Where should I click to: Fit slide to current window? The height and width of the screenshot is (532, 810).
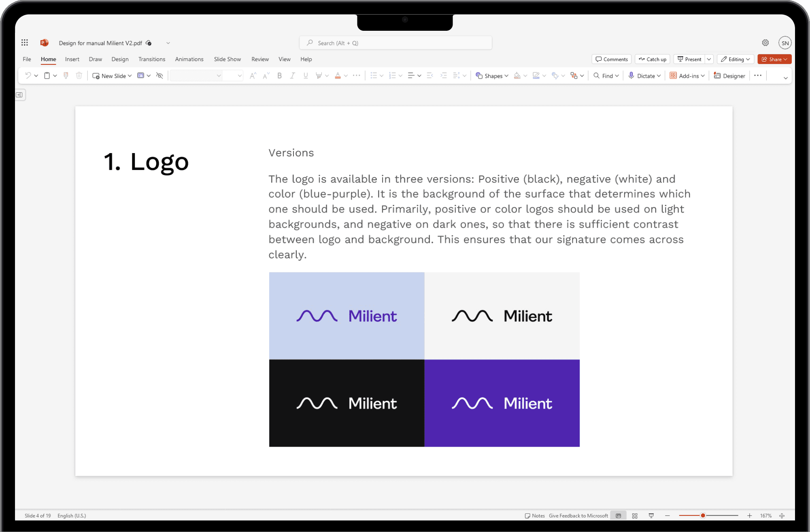click(782, 515)
